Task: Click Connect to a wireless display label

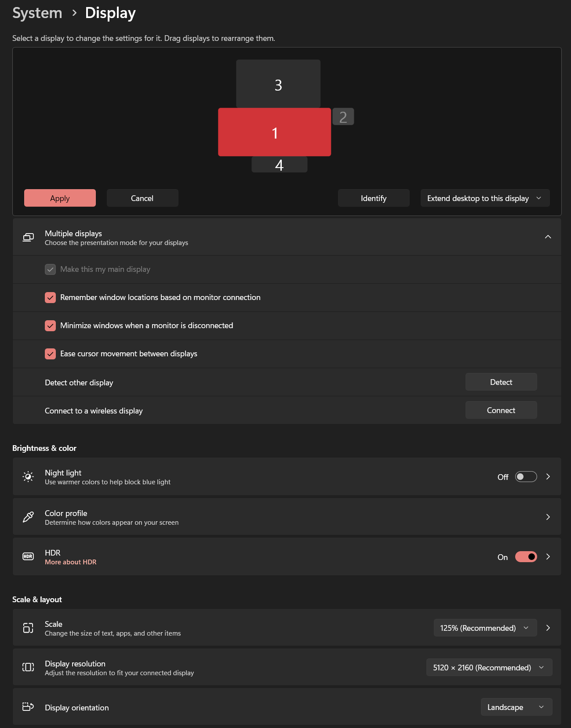Action: 94,411
